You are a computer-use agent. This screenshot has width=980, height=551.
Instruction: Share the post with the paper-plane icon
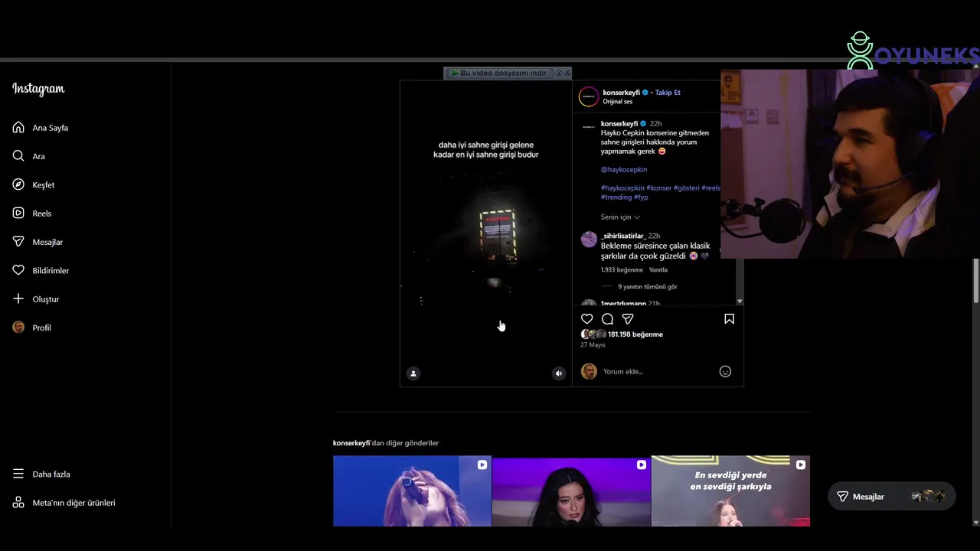tap(628, 319)
